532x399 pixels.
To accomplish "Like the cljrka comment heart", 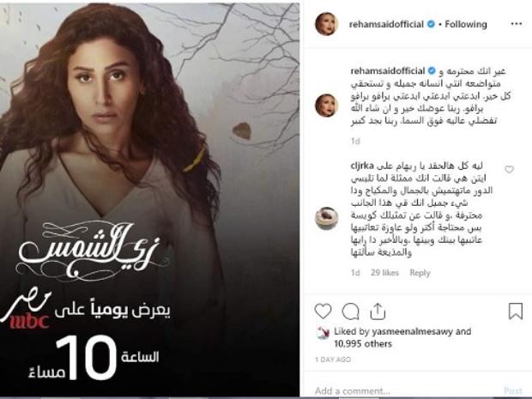I will (510, 169).
